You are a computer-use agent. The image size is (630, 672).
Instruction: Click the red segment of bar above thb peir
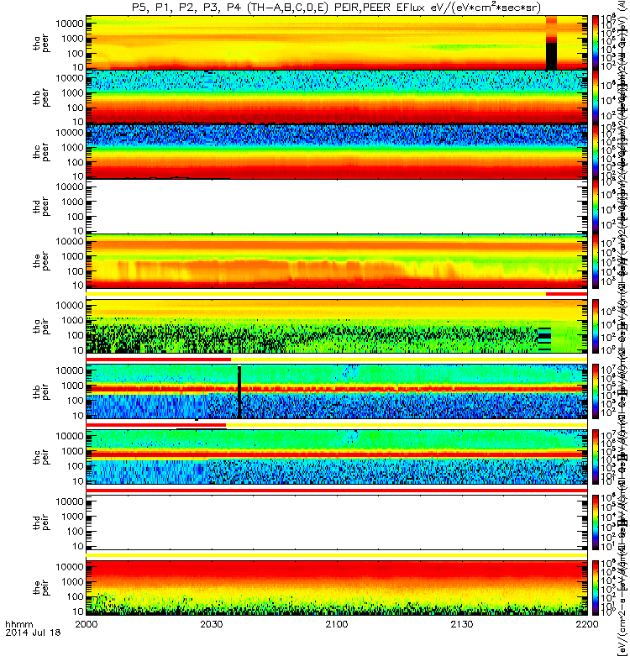pos(159,360)
